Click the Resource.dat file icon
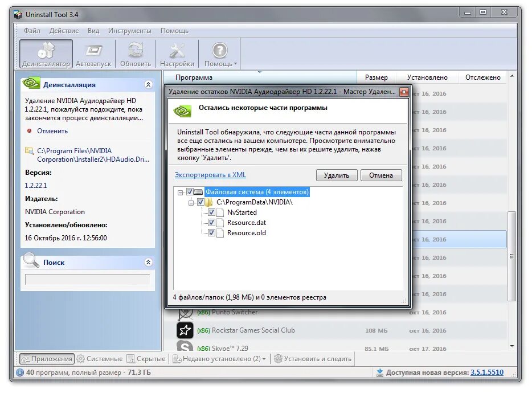532x393 pixels. 220,223
